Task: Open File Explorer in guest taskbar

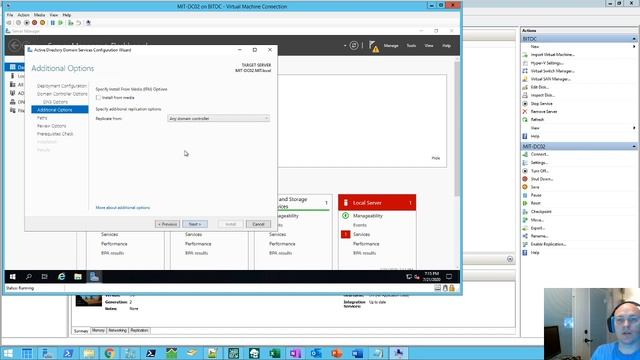Action: coord(78,277)
